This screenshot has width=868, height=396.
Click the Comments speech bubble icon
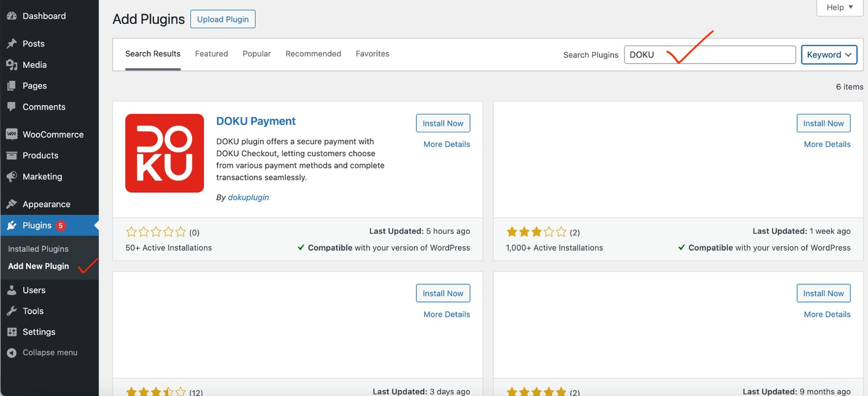(x=11, y=107)
